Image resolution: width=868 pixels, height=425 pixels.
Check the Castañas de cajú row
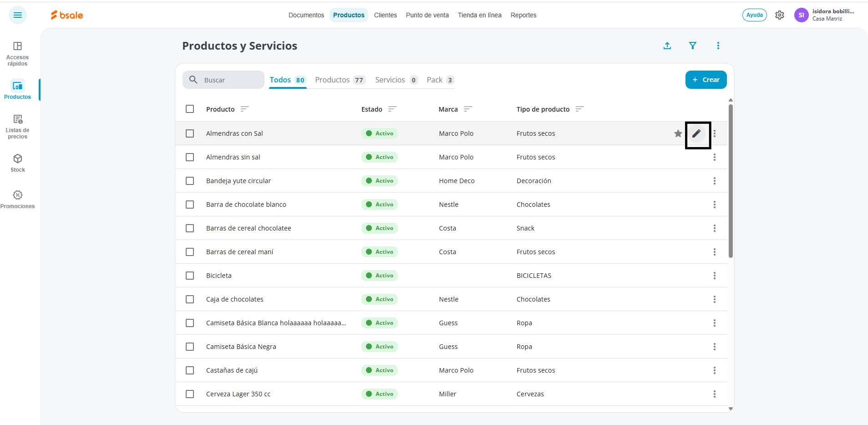click(x=190, y=370)
